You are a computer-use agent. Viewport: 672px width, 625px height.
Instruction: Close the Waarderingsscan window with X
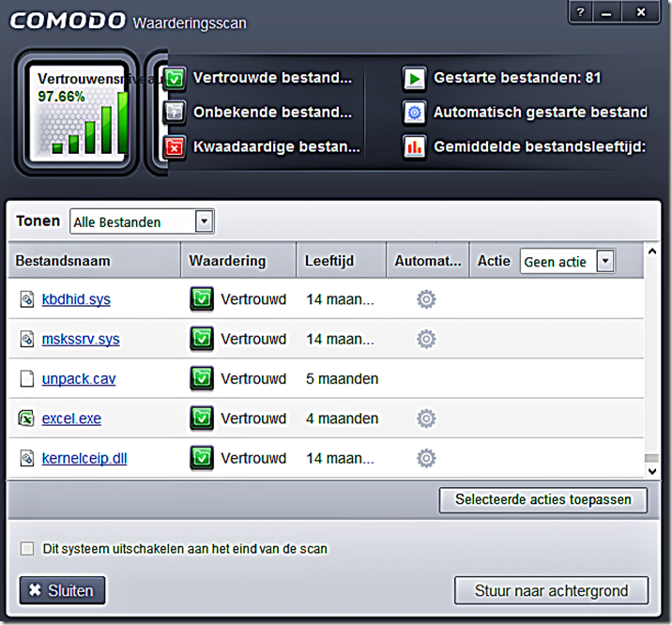(x=641, y=12)
